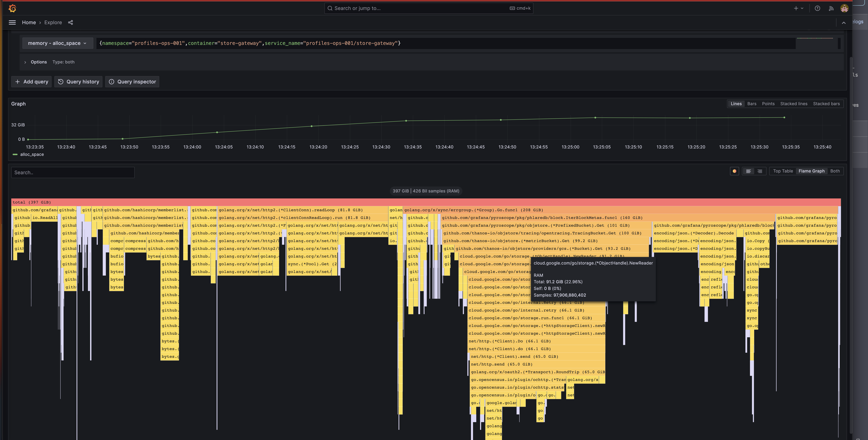Open the plus button dropdown arrow
Viewport: 868px width, 440px height.
click(801, 8)
